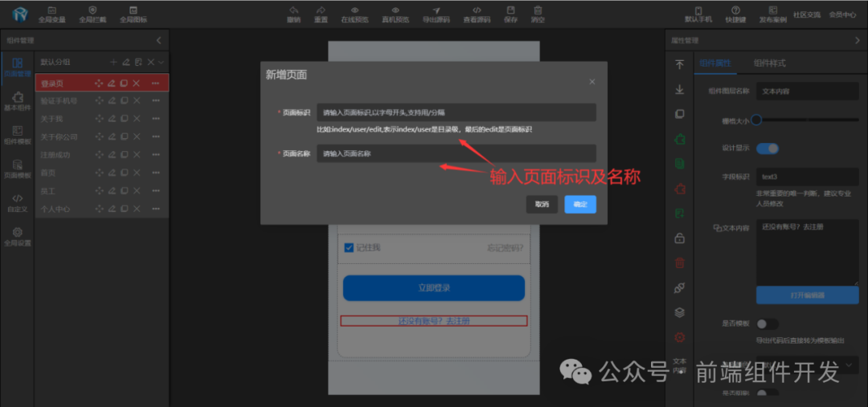Delete the 关于我 page with its X icon

136,118
